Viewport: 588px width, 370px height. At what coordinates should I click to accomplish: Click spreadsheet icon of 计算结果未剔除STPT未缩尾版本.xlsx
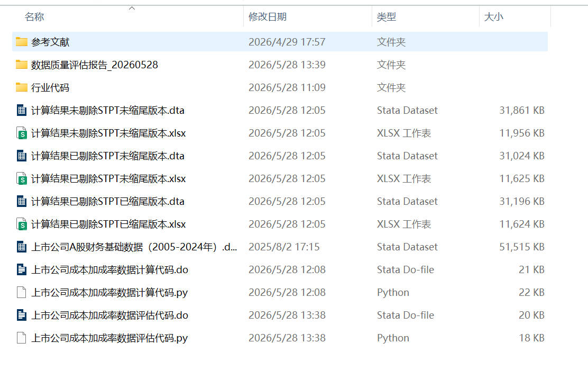(22, 133)
